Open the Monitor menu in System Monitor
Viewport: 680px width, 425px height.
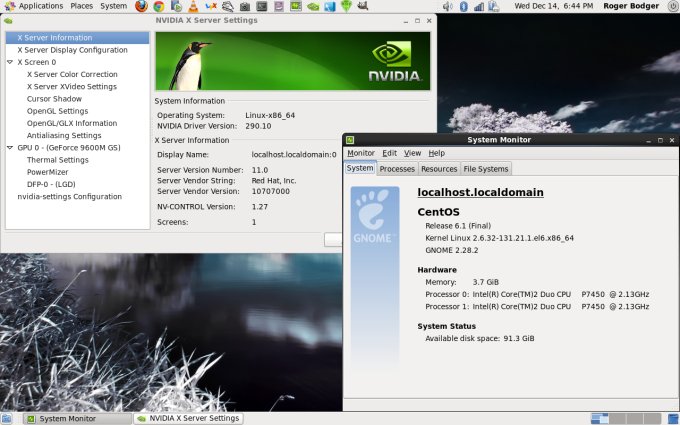click(x=361, y=153)
